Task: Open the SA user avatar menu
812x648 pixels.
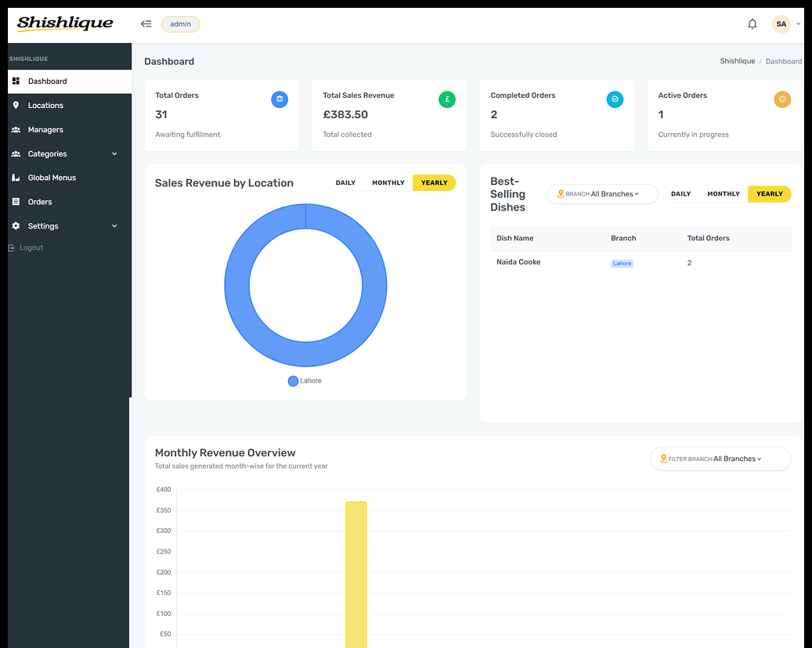Action: pos(781,23)
